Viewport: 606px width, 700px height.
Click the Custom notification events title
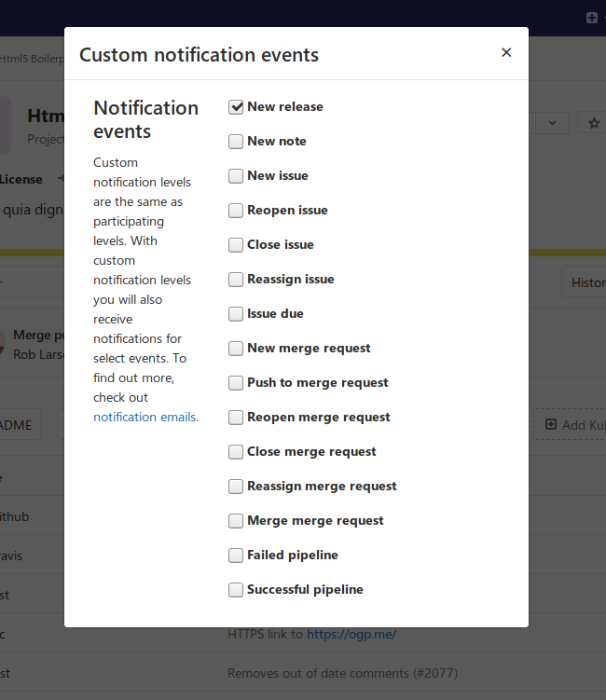pos(200,55)
